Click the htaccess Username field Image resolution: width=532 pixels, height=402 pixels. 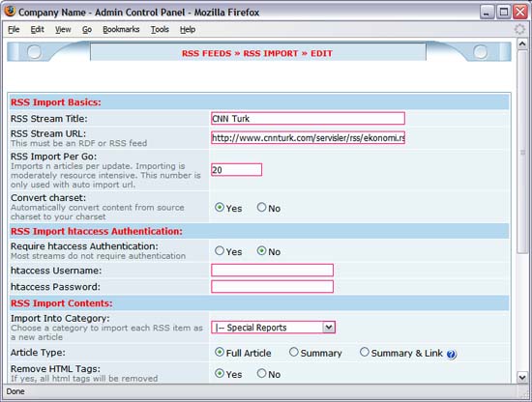pos(272,271)
